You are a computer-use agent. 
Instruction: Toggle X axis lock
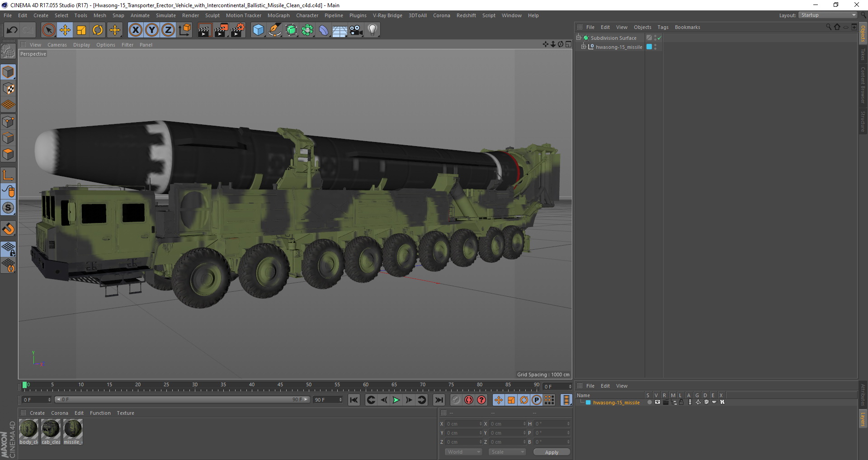[x=135, y=30]
